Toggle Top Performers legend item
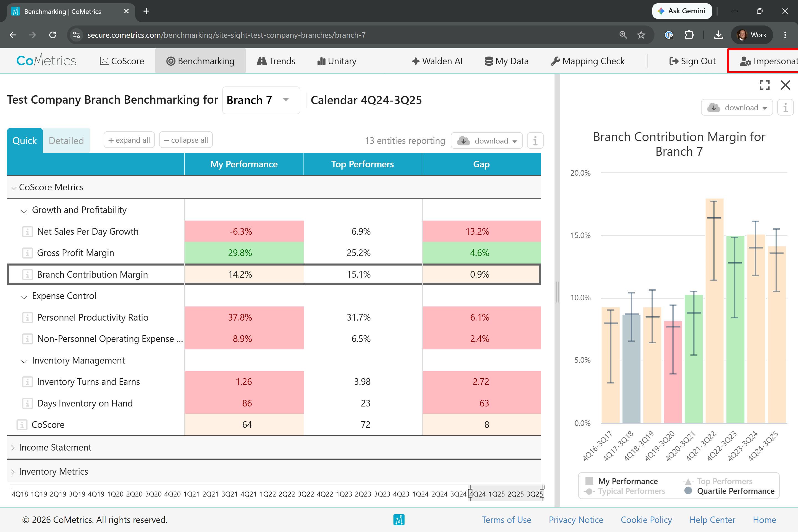The height and width of the screenshot is (532, 798). click(717, 481)
